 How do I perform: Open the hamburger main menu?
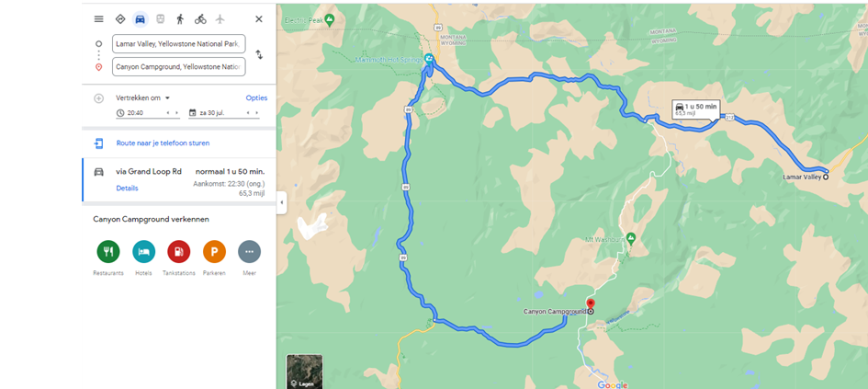[x=98, y=18]
